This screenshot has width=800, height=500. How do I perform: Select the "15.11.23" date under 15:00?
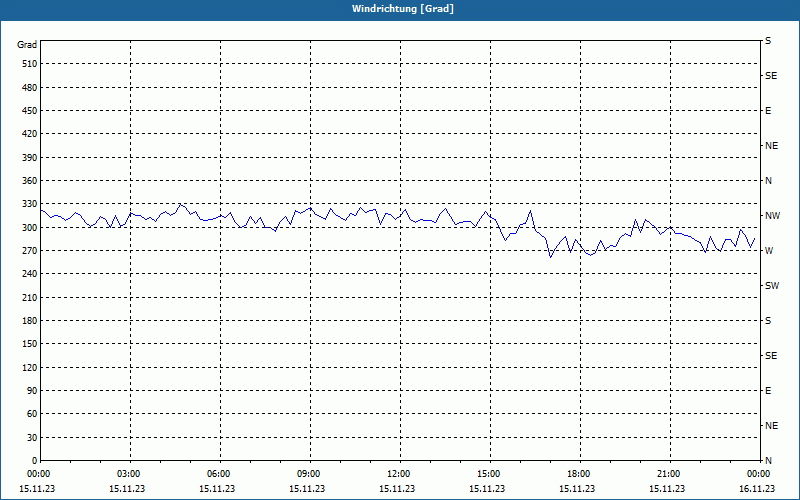coord(487,489)
